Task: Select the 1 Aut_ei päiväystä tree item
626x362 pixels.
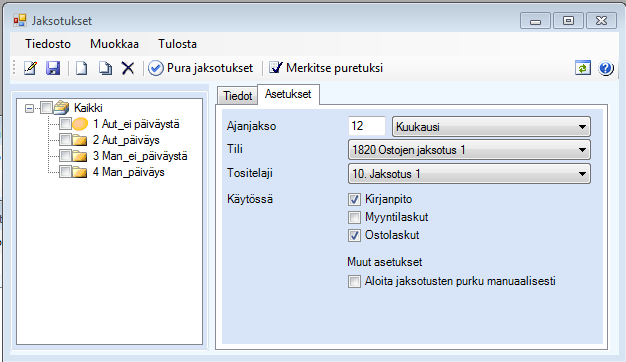Action: pyautogui.click(x=136, y=124)
